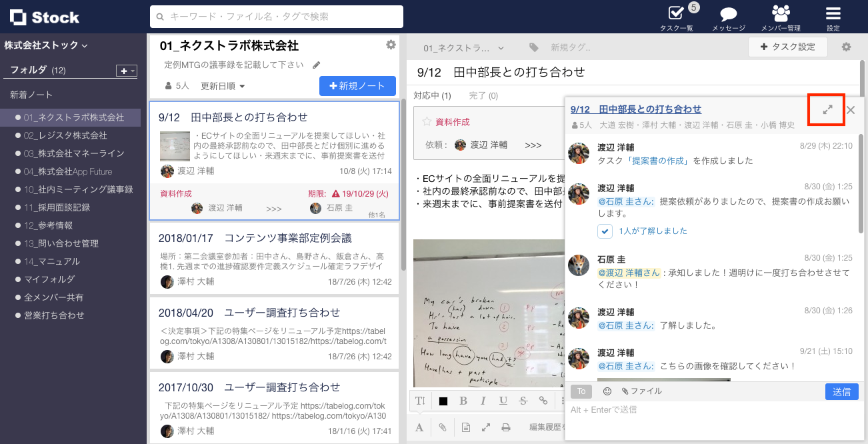
Task: Click the print icon in the editor toolbar
Action: pos(506,427)
